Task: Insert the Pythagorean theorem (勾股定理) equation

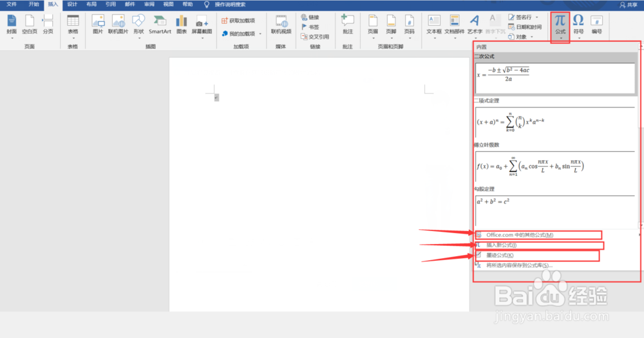Action: point(555,211)
